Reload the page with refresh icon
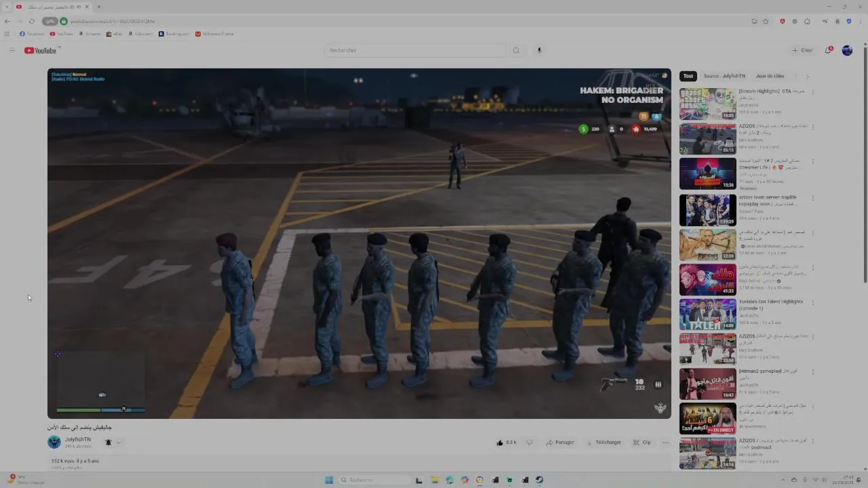 (x=31, y=21)
